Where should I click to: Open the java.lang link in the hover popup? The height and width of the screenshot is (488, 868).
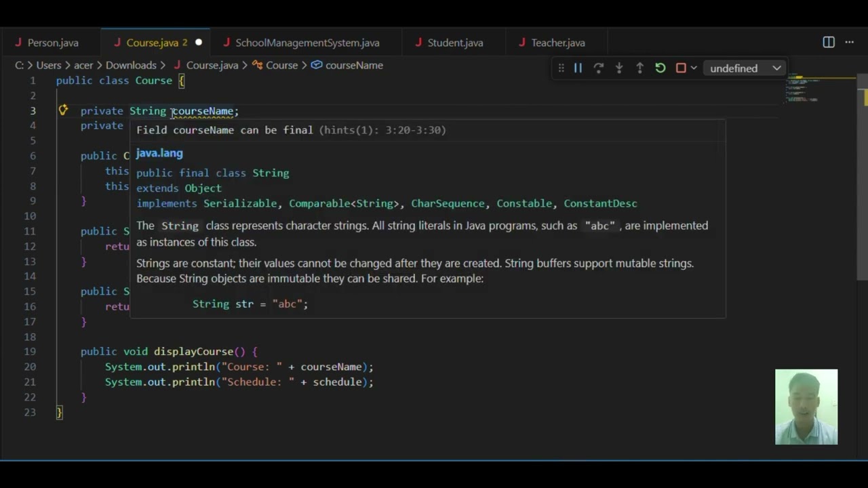[x=159, y=153]
